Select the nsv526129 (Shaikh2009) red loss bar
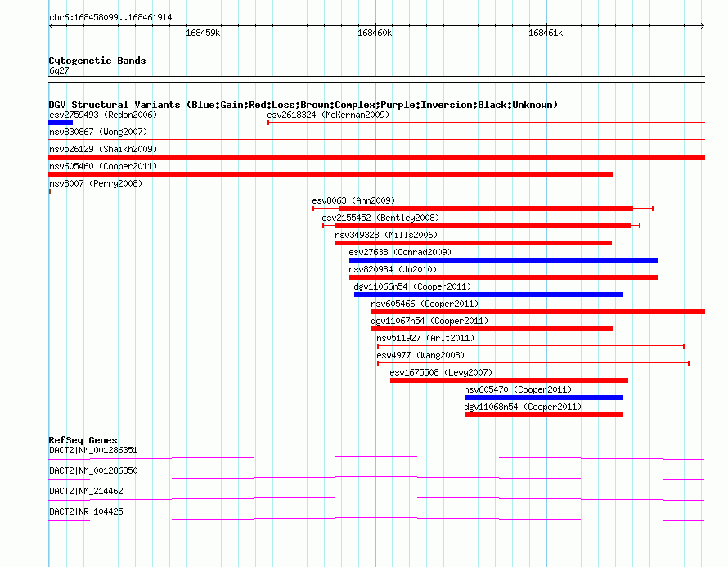728x567 pixels. [376, 157]
